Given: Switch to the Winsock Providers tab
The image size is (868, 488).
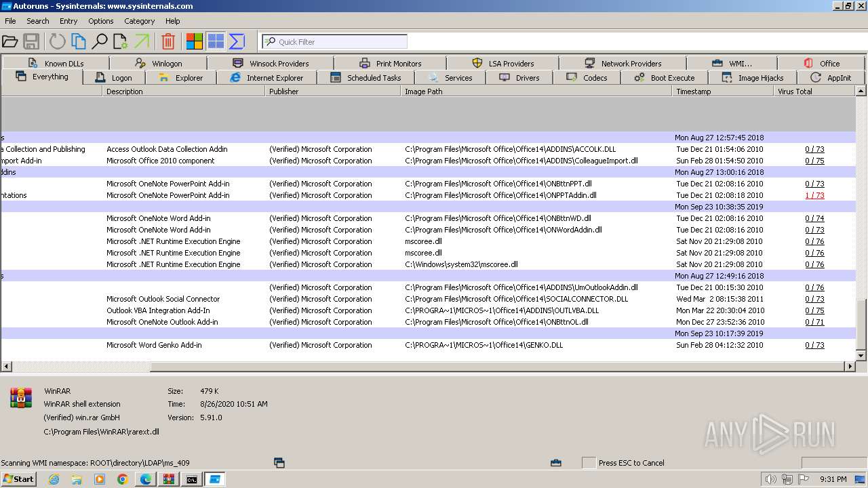Looking at the screenshot, I should tap(270, 63).
